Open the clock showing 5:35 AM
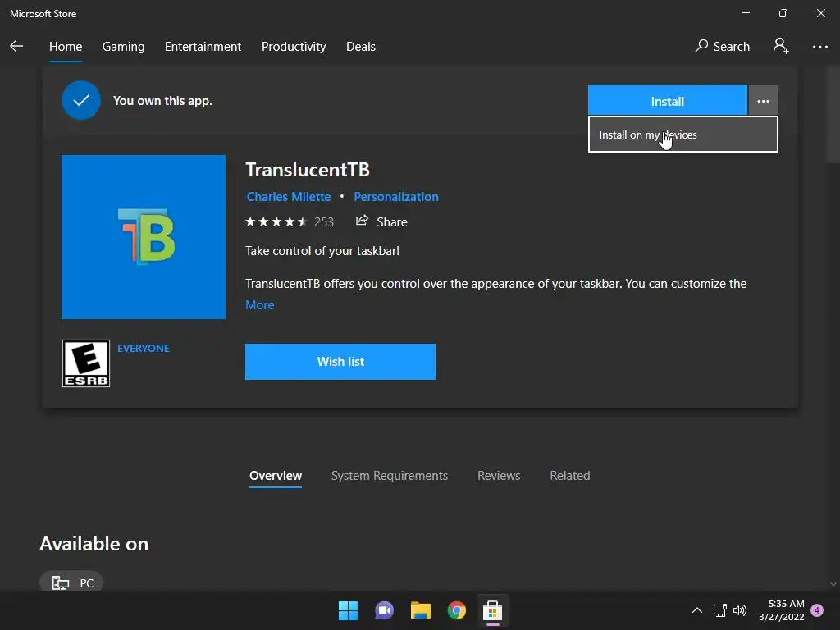This screenshot has width=840, height=630. (x=781, y=610)
